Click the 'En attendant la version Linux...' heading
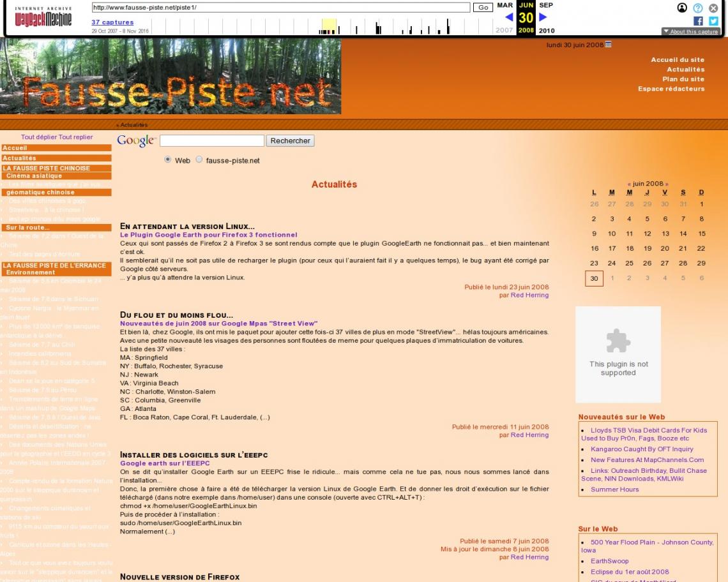This screenshot has width=728, height=582. coord(187,227)
